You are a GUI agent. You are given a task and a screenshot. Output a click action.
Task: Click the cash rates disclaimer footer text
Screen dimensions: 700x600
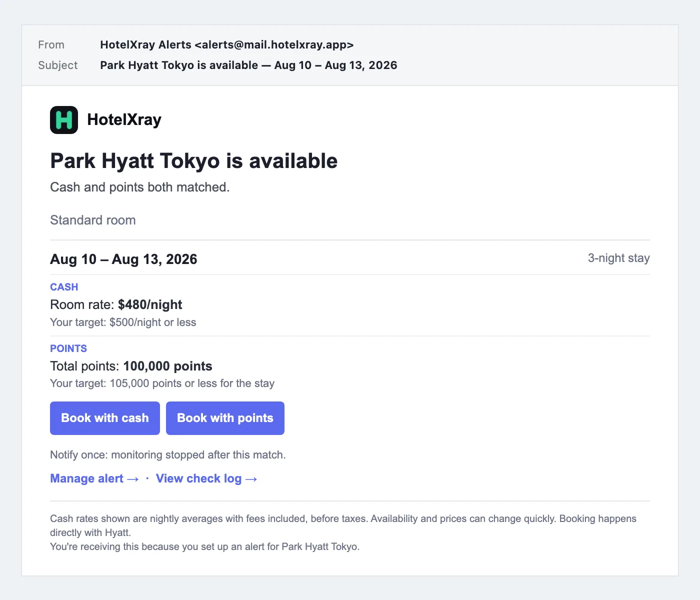343,525
